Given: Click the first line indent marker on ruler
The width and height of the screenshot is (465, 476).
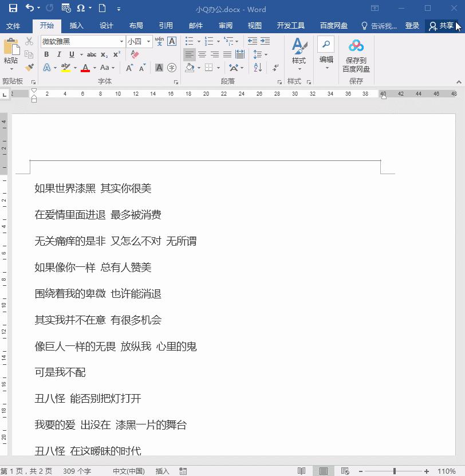Looking at the screenshot, I should pyautogui.click(x=34, y=90).
